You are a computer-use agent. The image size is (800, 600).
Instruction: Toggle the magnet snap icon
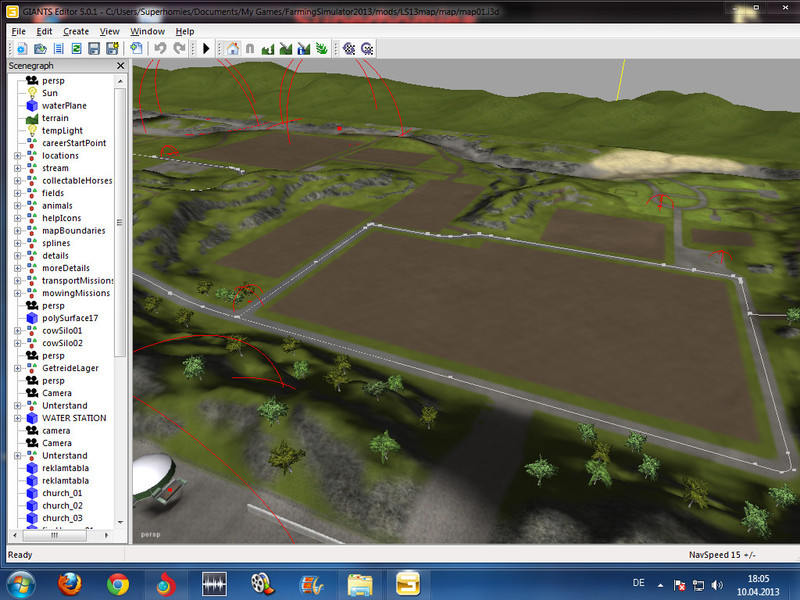[x=250, y=48]
